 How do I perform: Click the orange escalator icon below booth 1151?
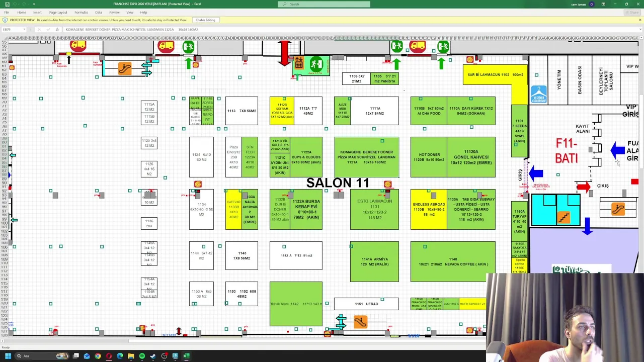tap(360, 322)
